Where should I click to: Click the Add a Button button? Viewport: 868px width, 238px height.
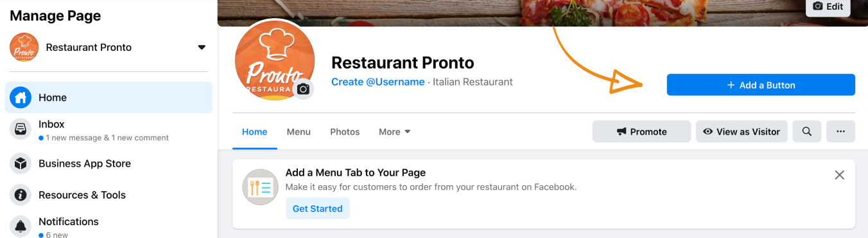click(761, 85)
